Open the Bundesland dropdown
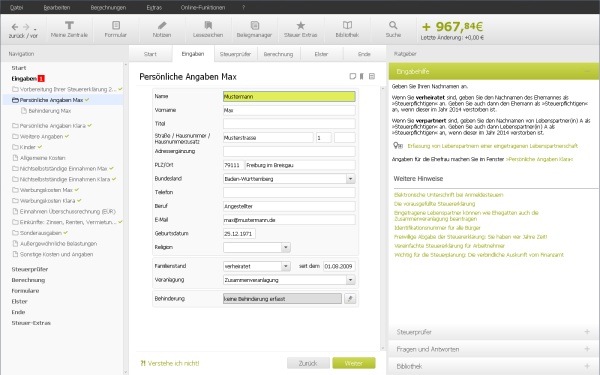 coord(350,179)
